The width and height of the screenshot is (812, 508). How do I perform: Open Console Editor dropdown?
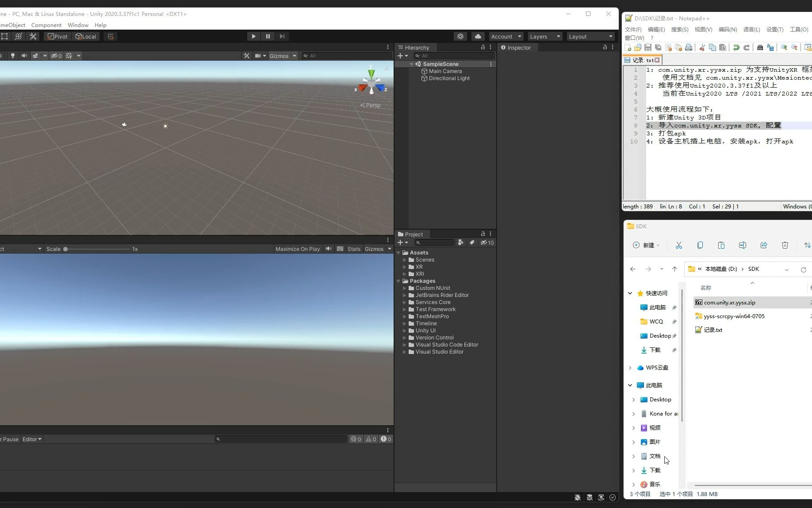click(x=32, y=439)
